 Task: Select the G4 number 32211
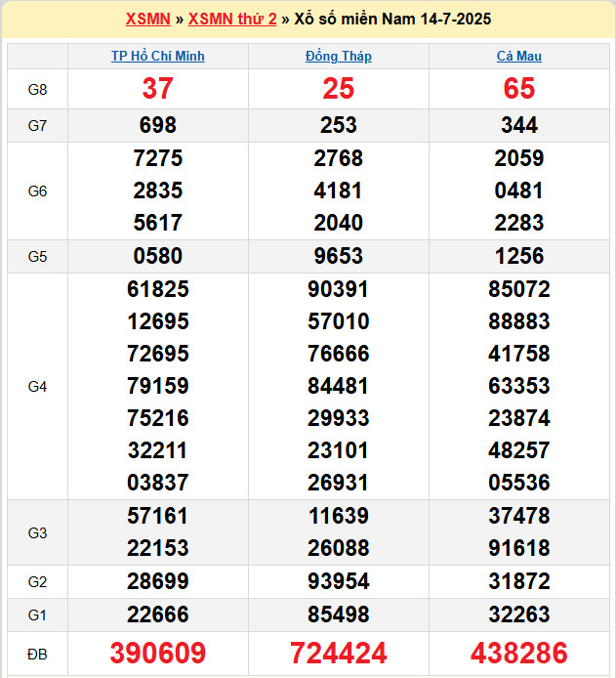pyautogui.click(x=158, y=450)
